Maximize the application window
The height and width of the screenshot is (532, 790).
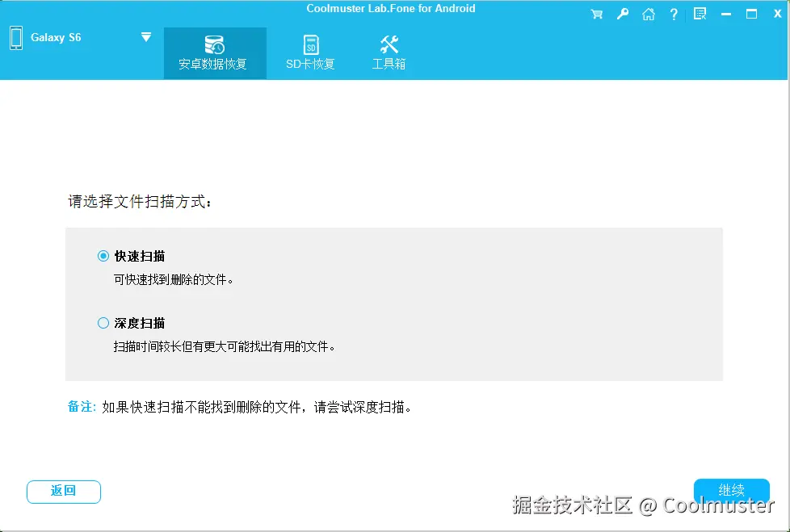pos(753,13)
